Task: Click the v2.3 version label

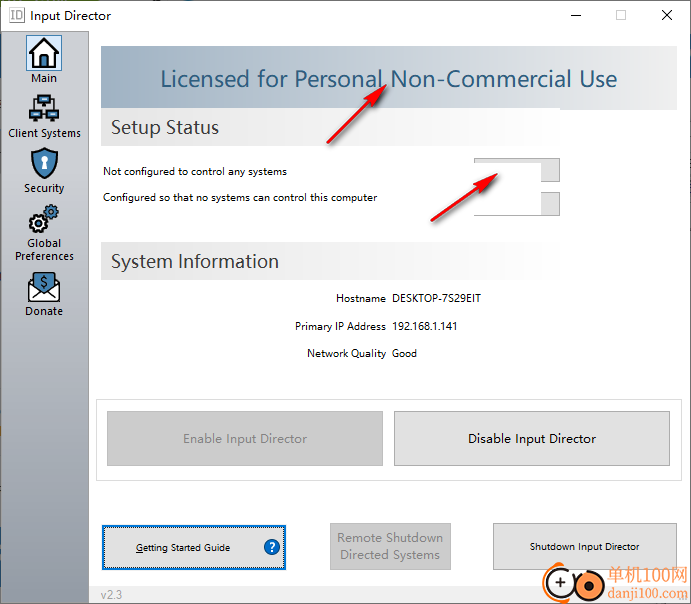Action: tap(111, 595)
